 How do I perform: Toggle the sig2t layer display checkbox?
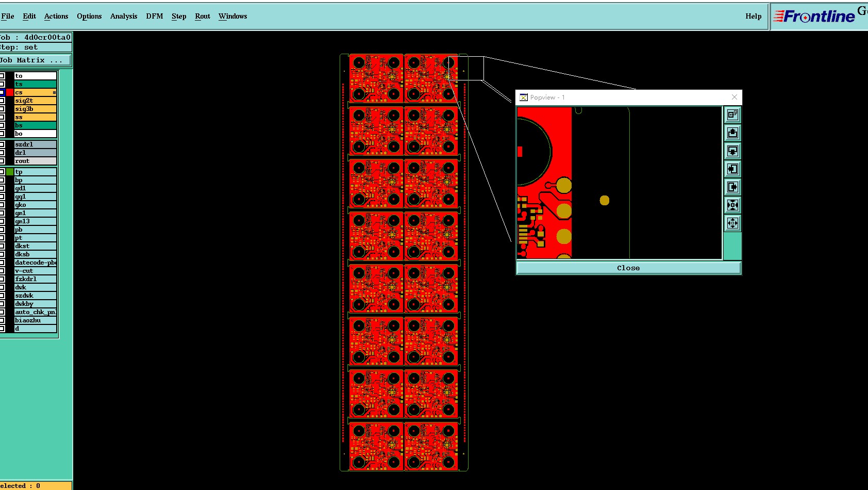click(x=2, y=101)
